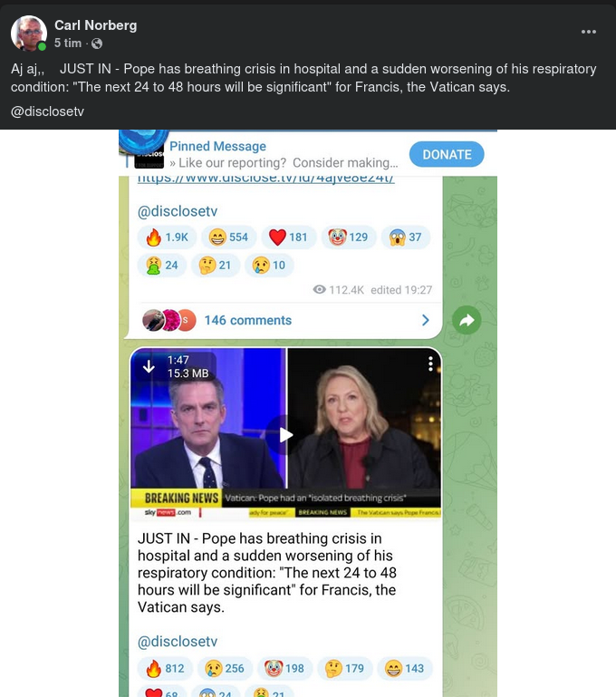Play the Sky News video
This screenshot has height=697, width=616.
[x=285, y=434]
